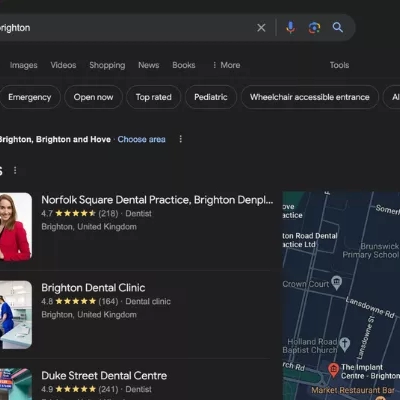Open the Duke Street Dental Centre listing title
Image resolution: width=400 pixels, height=400 pixels.
click(104, 376)
